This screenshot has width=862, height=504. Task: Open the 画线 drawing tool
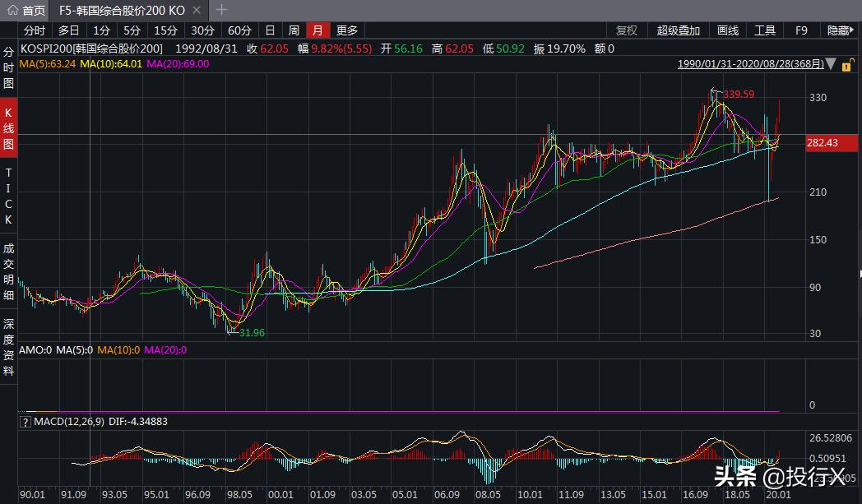point(728,30)
